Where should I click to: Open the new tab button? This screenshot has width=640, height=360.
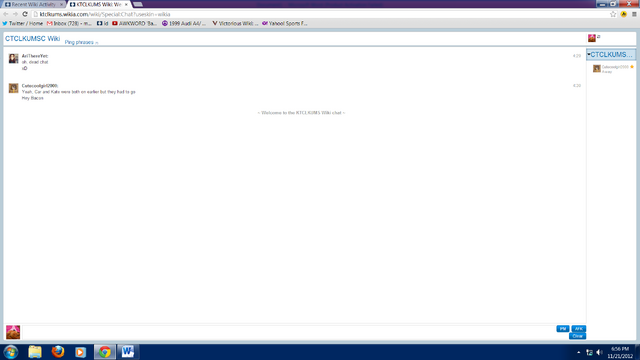point(138,4)
